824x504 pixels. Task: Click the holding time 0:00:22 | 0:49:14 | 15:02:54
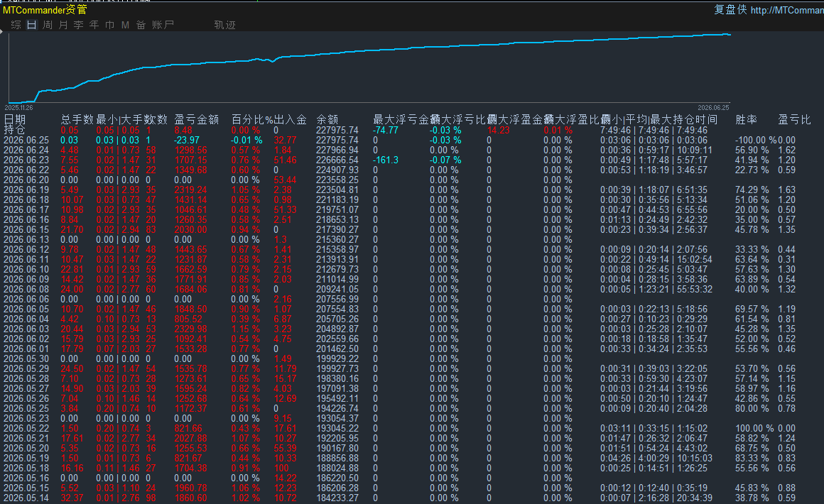pyautogui.click(x=656, y=259)
